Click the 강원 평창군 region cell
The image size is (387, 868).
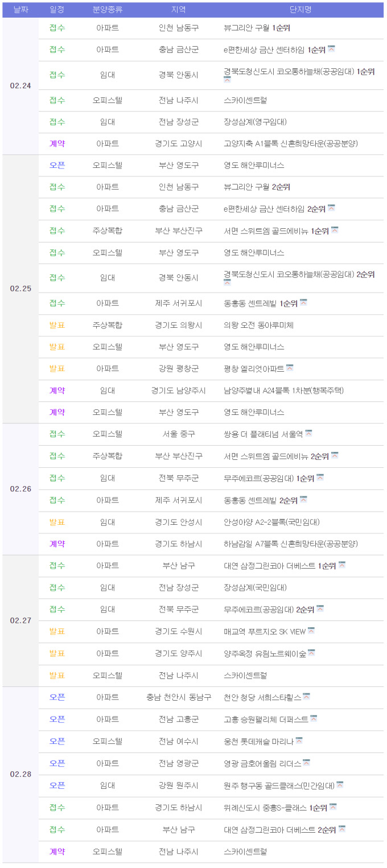coord(179,369)
